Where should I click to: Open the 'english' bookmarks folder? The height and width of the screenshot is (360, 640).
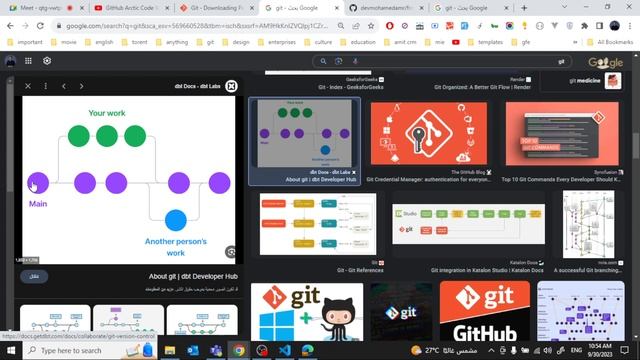point(99,42)
